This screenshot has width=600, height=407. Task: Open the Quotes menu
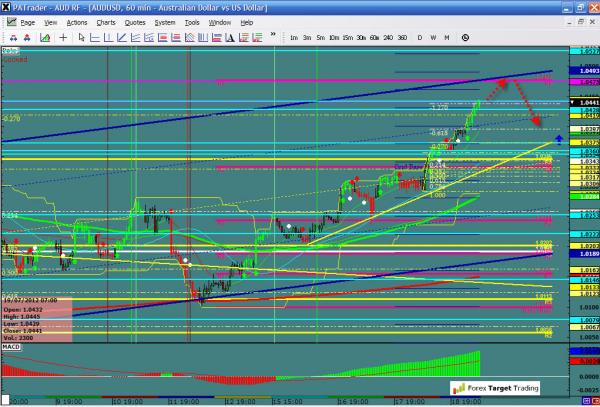click(135, 23)
